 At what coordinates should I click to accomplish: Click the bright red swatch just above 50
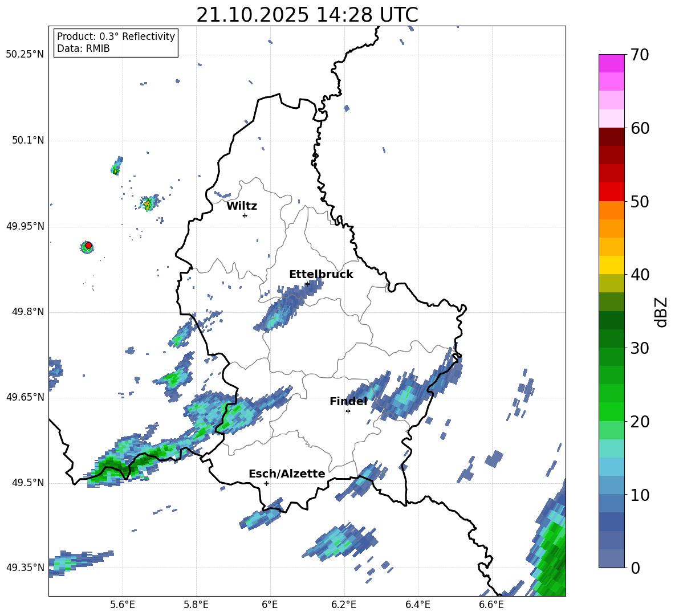pyautogui.click(x=611, y=192)
